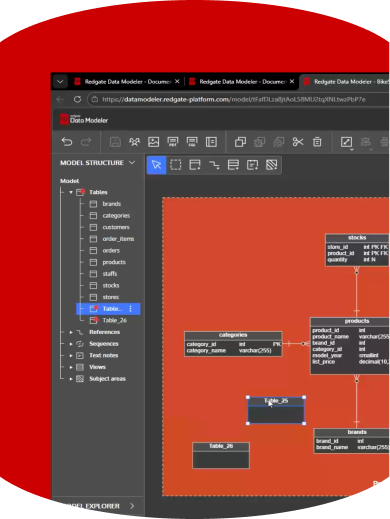Click the Table_25 header on canvas
This screenshot has width=390, height=519.
click(276, 401)
